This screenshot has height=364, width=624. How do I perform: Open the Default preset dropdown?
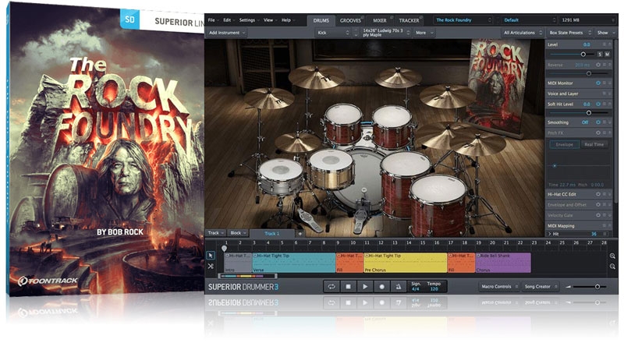pyautogui.click(x=529, y=20)
